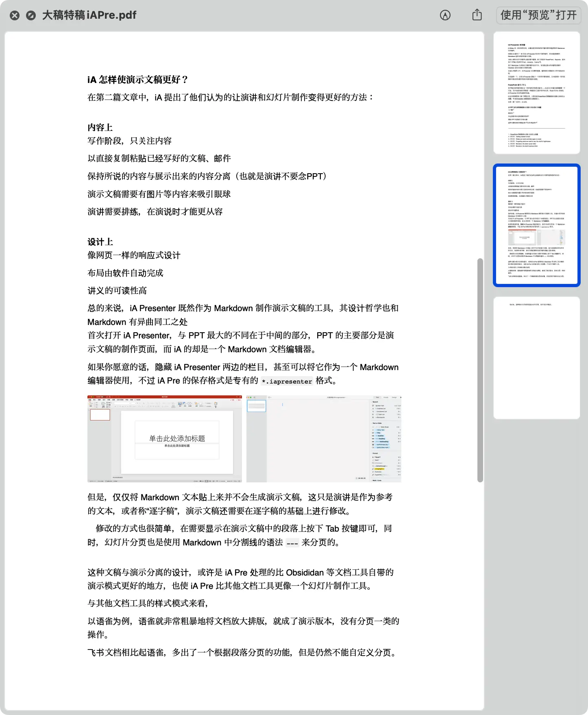This screenshot has width=588, height=715.
Task: Click the line 布局由软件自动完成
Action: pos(125,273)
